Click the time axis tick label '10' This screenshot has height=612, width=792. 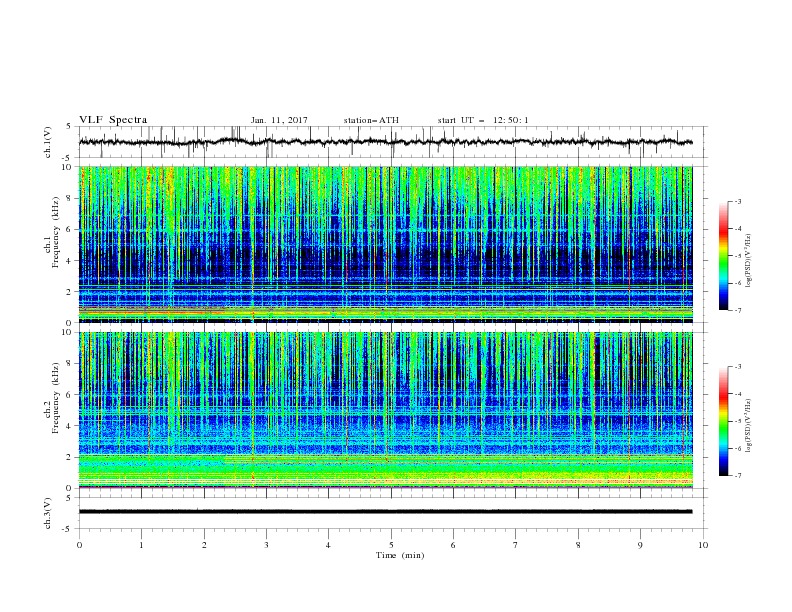click(x=703, y=545)
